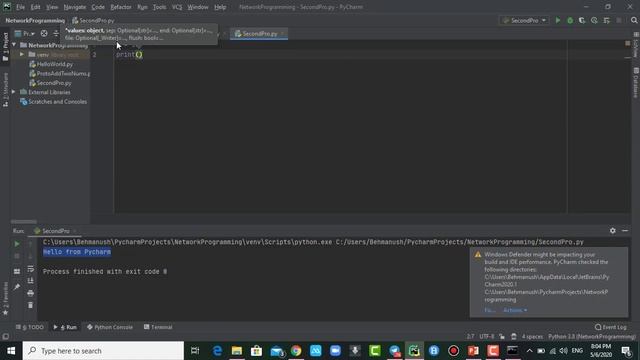Image resolution: width=640 pixels, height=360 pixels.
Task: Toggle soft-wrap in Run output
Action: pos(31,269)
